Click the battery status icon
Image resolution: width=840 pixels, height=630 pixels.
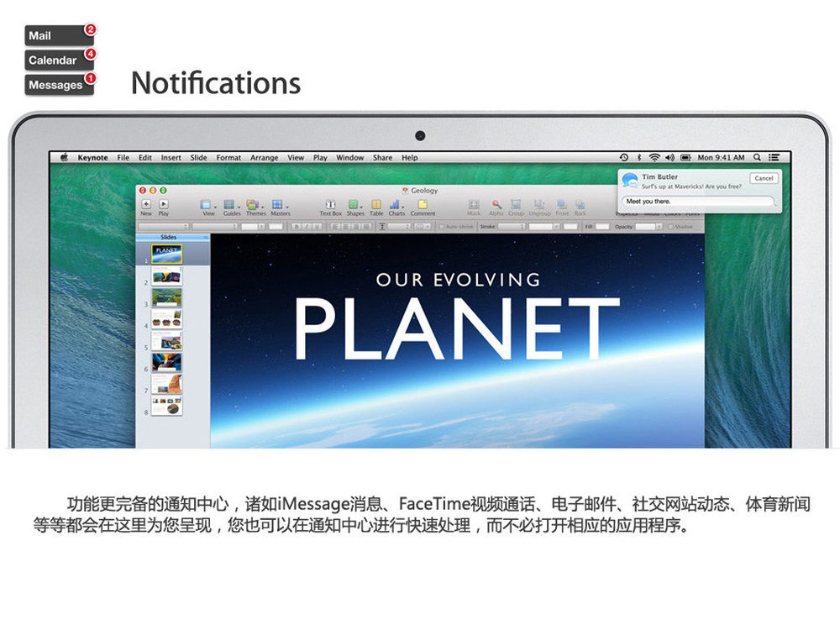(685, 158)
